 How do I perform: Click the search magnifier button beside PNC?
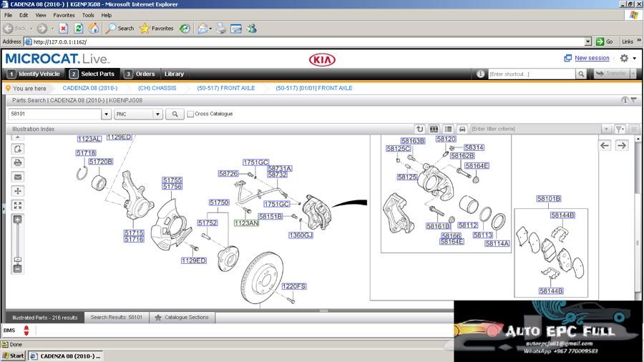click(x=175, y=114)
